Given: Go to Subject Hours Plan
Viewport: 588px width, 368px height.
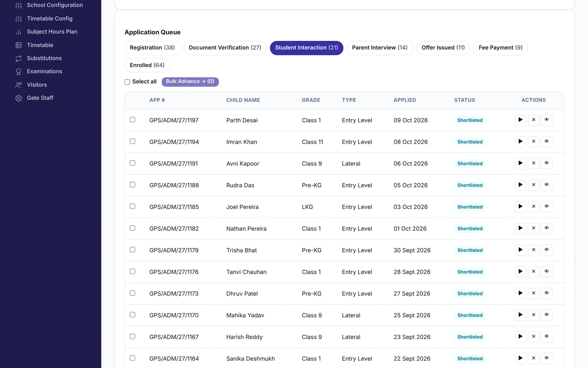Looking at the screenshot, I should coord(46,32).
